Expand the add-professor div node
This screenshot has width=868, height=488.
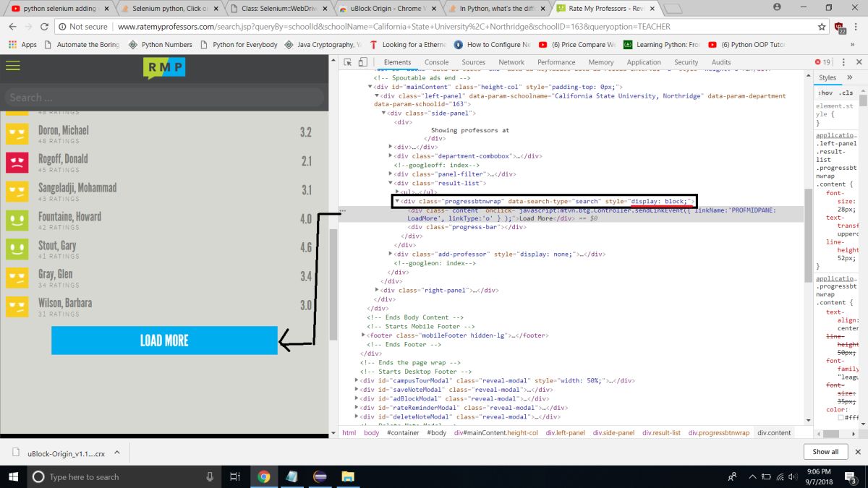click(391, 254)
